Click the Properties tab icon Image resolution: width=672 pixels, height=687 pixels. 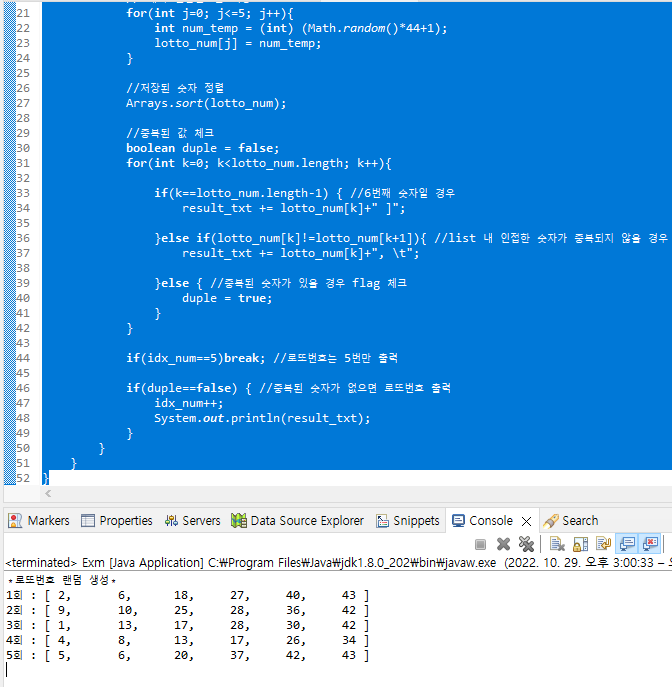point(88,521)
